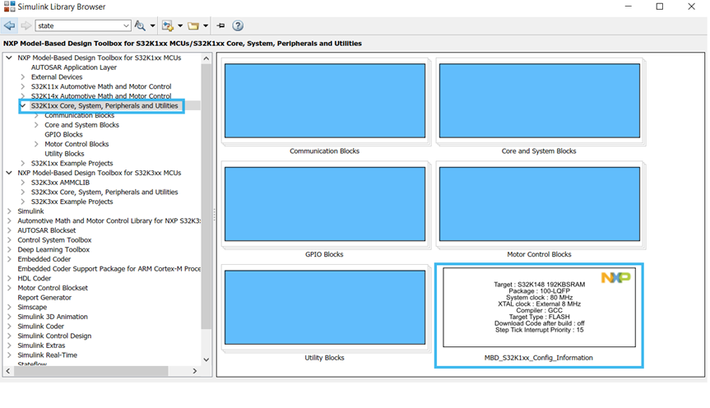Image resolution: width=710 pixels, height=408 pixels.
Task: Select Utility Blocks in the tree
Action: point(64,154)
